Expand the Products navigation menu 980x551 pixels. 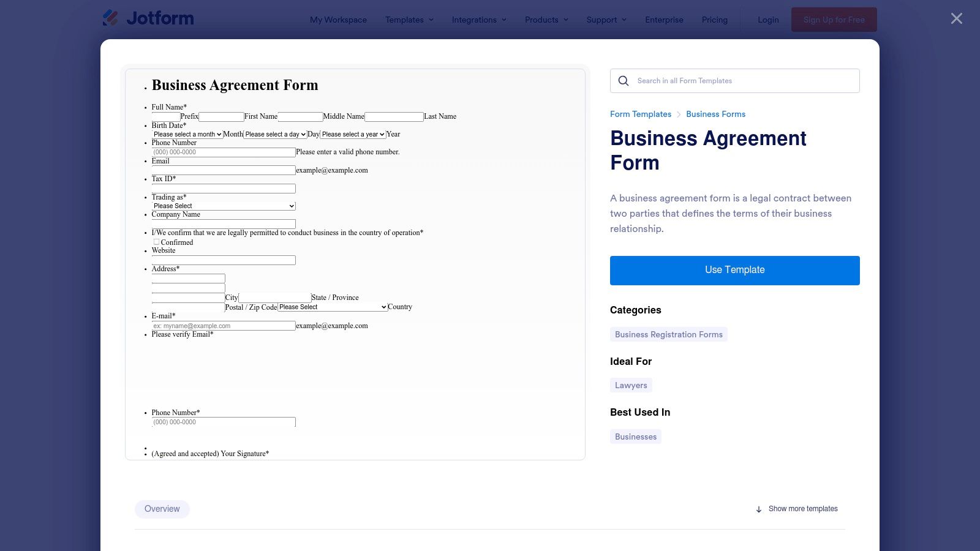pyautogui.click(x=545, y=20)
